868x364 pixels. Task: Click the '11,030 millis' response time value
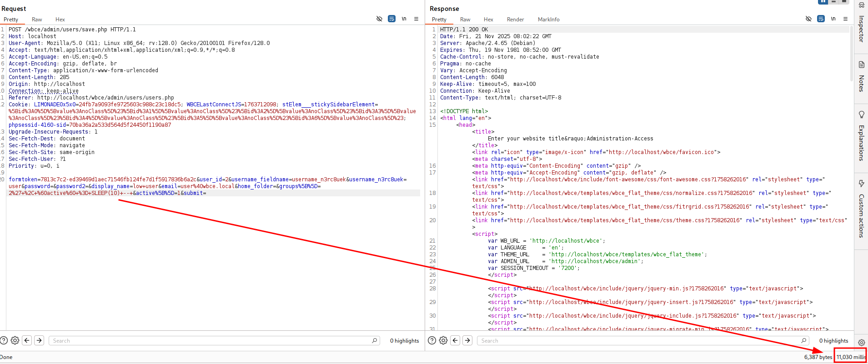tap(851, 357)
